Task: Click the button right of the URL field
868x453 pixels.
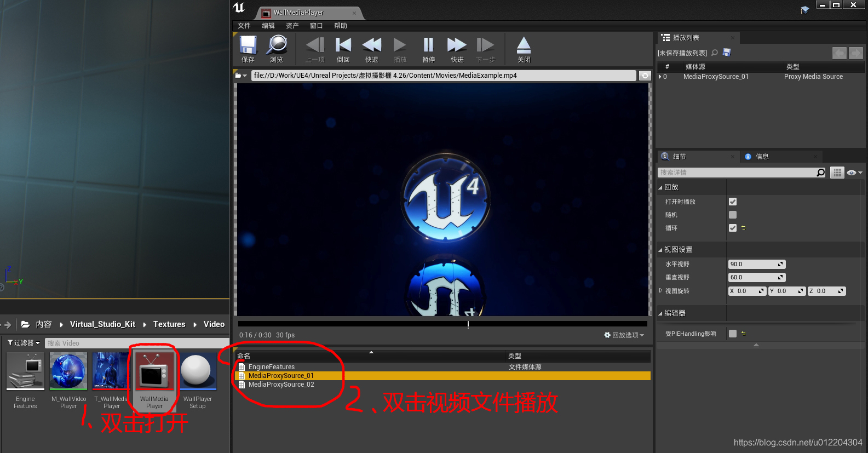Action: tap(645, 76)
